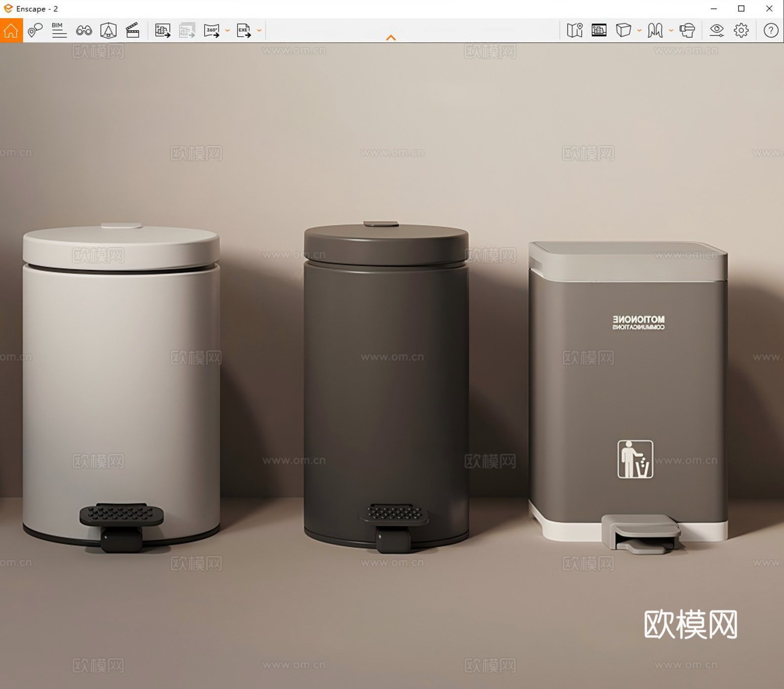The width and height of the screenshot is (784, 689).
Task: Toggle fly/walk navigation mode wings icon
Action: [655, 31]
